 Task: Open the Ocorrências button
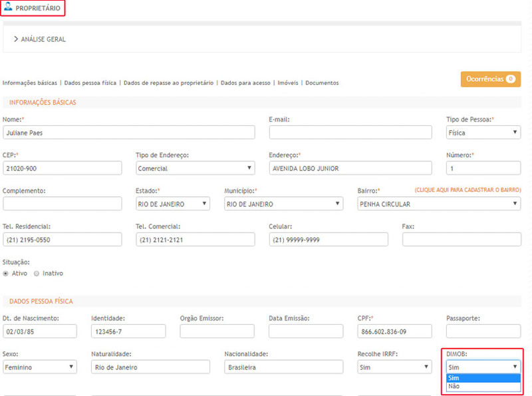point(490,79)
